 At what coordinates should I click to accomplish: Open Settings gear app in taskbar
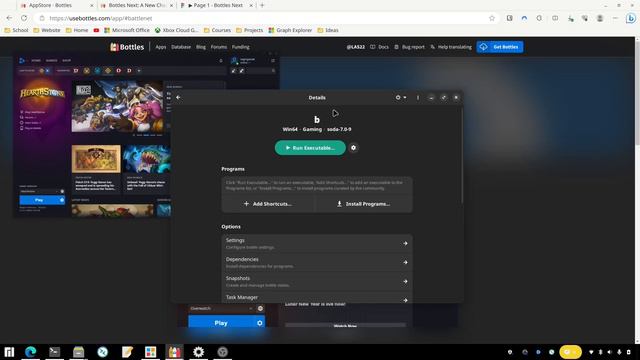point(199,352)
